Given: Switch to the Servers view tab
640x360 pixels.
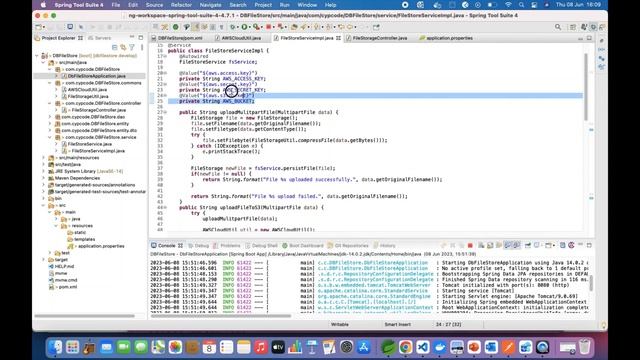Looking at the screenshot, I should [102, 38].
